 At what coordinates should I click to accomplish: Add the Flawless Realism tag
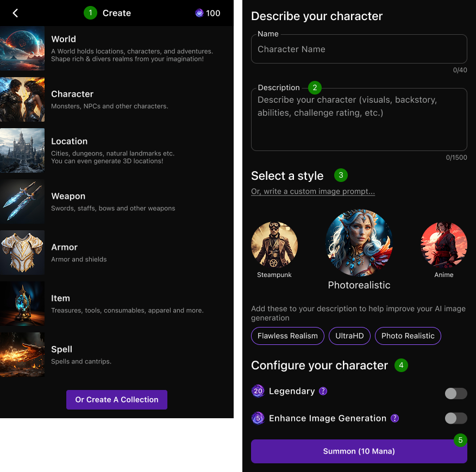pyautogui.click(x=287, y=336)
